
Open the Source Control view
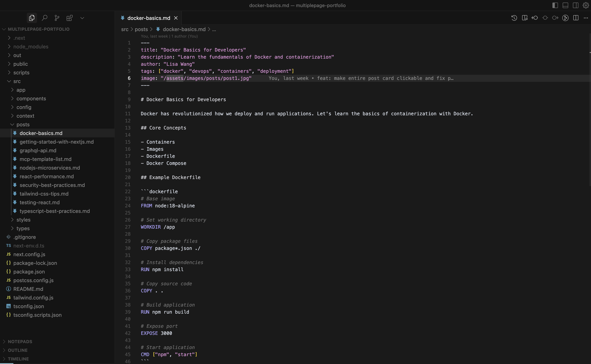[57, 18]
